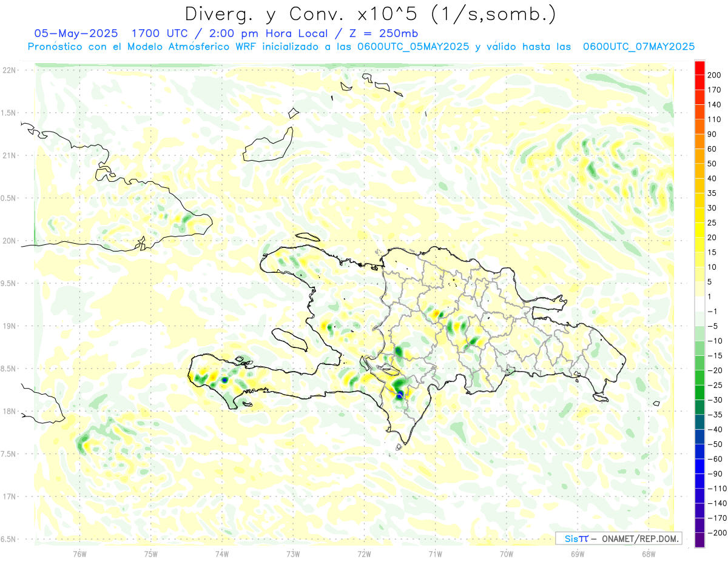Click the '75W' longitude label
Viewport: 728px width, 562px height.
pos(150,554)
